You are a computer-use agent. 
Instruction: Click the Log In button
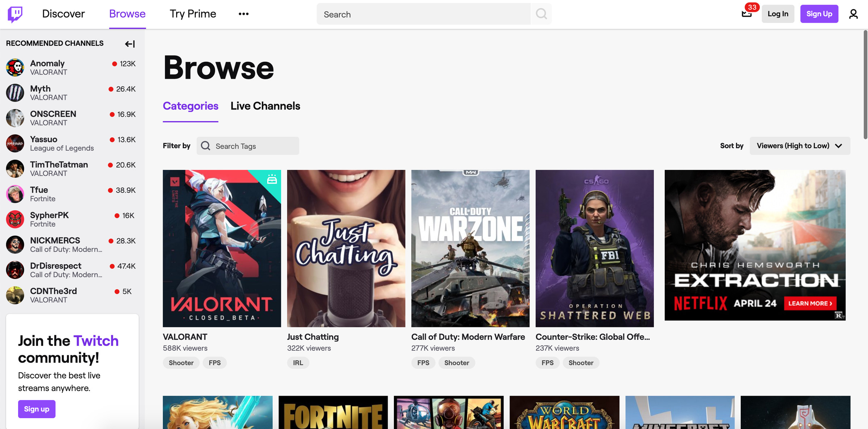(x=778, y=14)
